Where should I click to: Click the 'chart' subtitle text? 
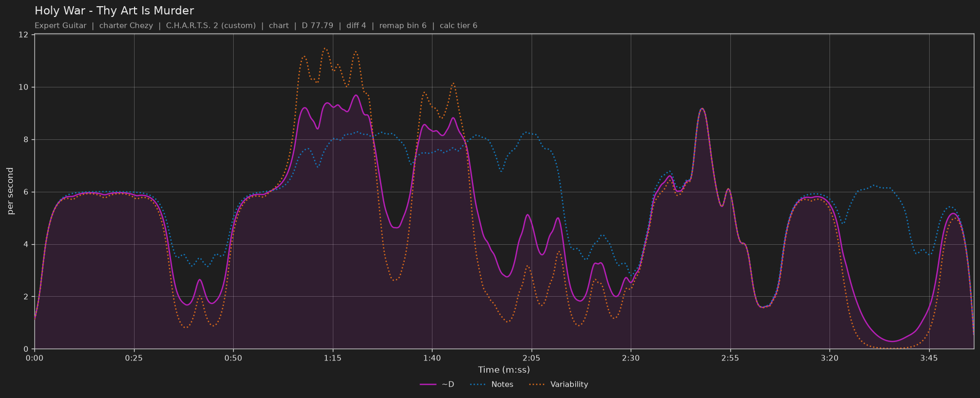pyautogui.click(x=278, y=25)
